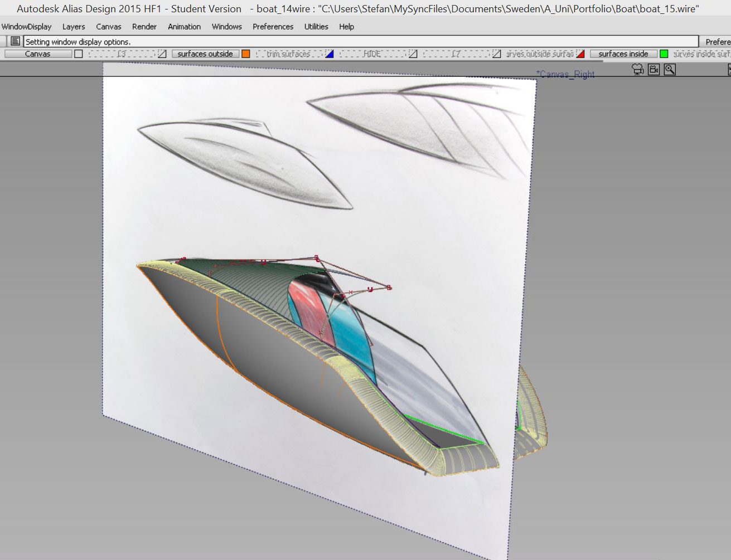Open the WindowDisplay menu
This screenshot has height=560, width=731.
coord(26,27)
